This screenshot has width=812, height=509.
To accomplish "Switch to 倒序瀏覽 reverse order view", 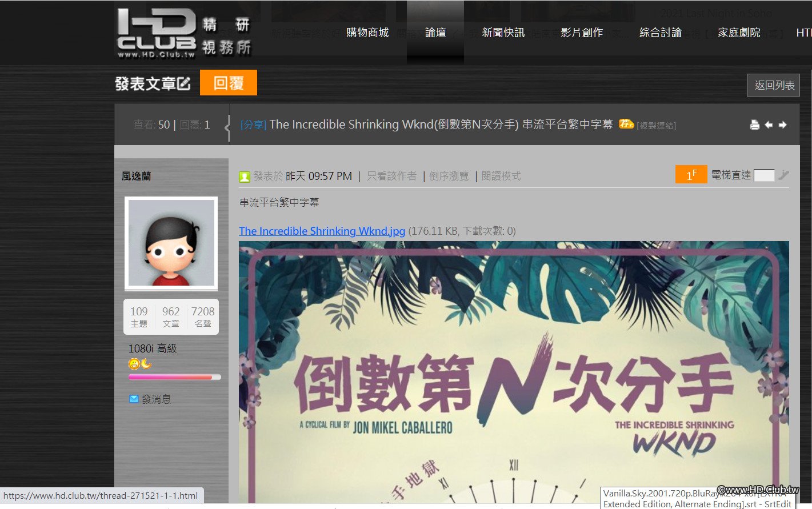I will 449,176.
